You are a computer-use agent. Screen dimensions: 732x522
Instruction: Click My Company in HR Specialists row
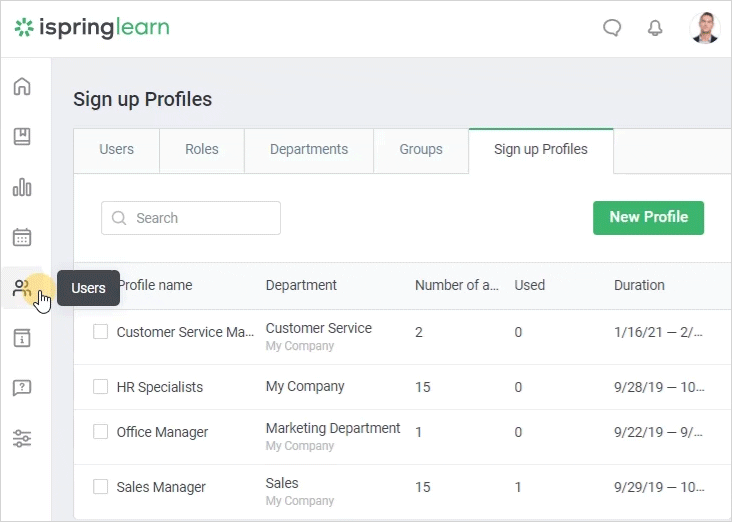coord(305,387)
